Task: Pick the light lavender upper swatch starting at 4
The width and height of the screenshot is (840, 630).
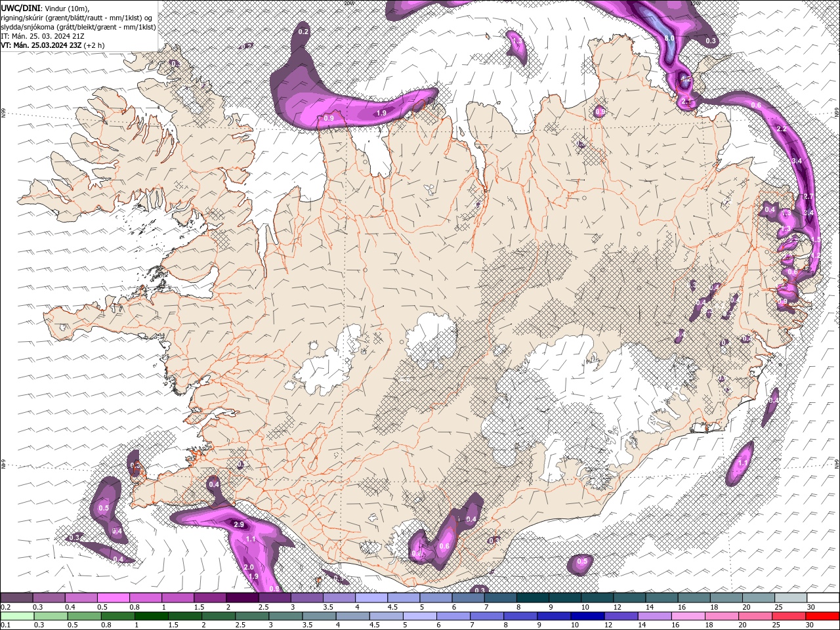Action: (x=371, y=598)
